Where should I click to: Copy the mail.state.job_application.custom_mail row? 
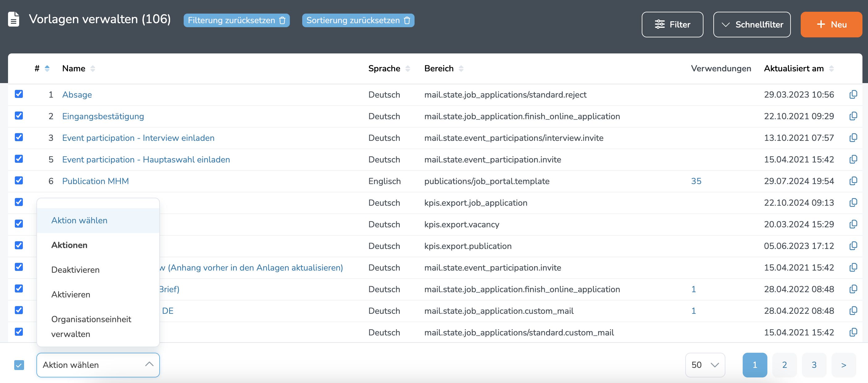click(x=853, y=310)
